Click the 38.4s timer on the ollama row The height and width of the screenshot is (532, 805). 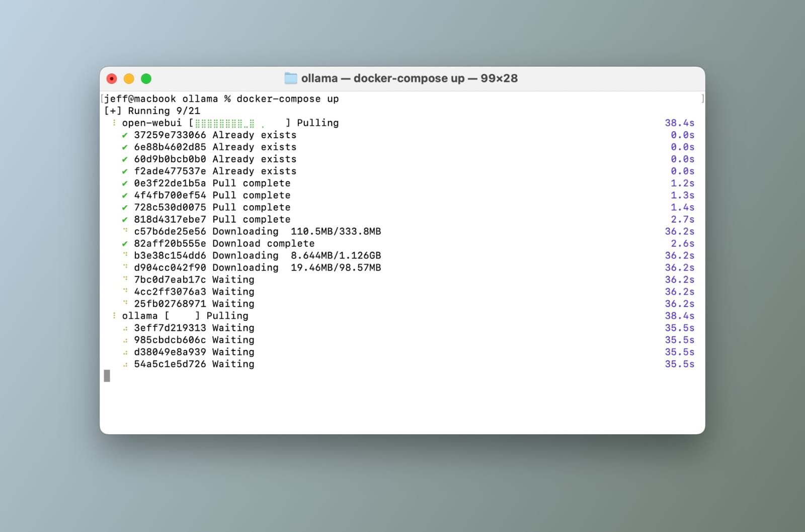pyautogui.click(x=679, y=316)
